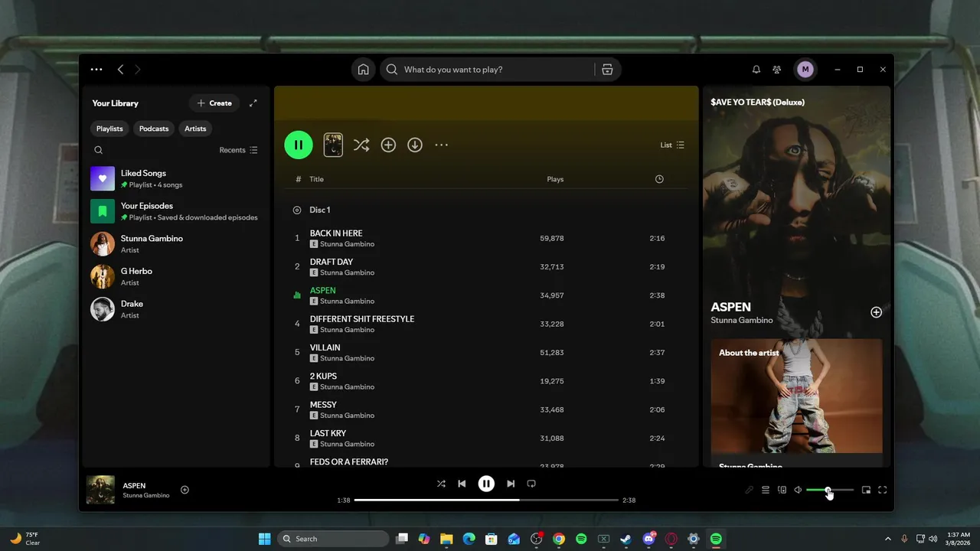This screenshot has width=980, height=551.
Task: Adjust the volume slider
Action: (830, 490)
